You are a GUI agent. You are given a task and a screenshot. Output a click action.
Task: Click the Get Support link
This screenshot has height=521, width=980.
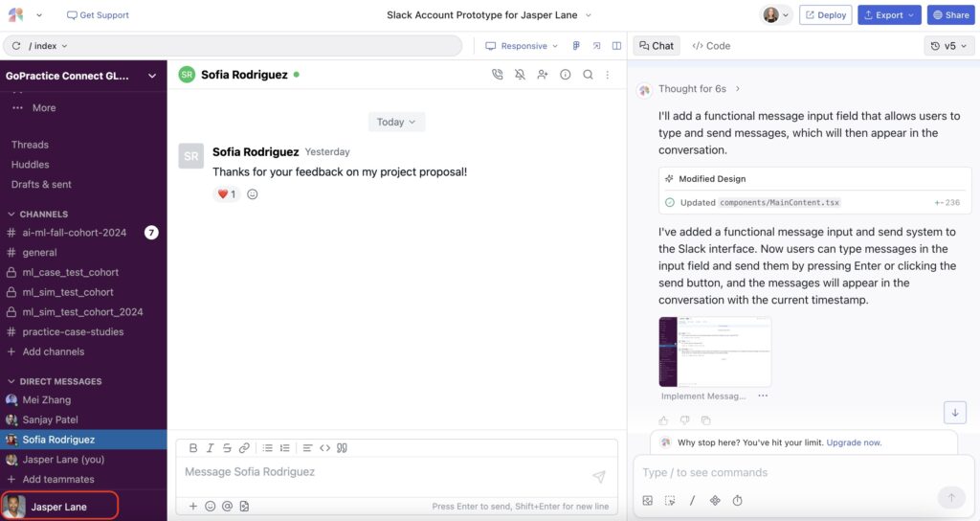click(99, 15)
